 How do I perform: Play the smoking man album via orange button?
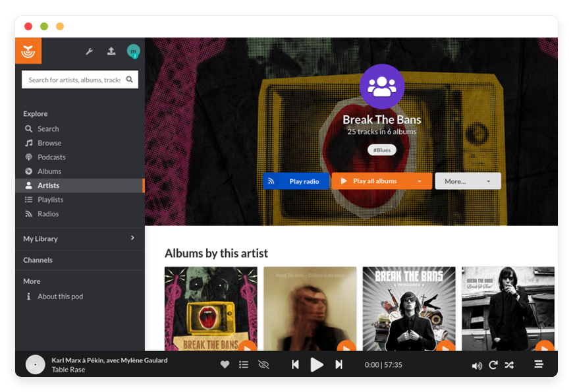click(x=545, y=347)
